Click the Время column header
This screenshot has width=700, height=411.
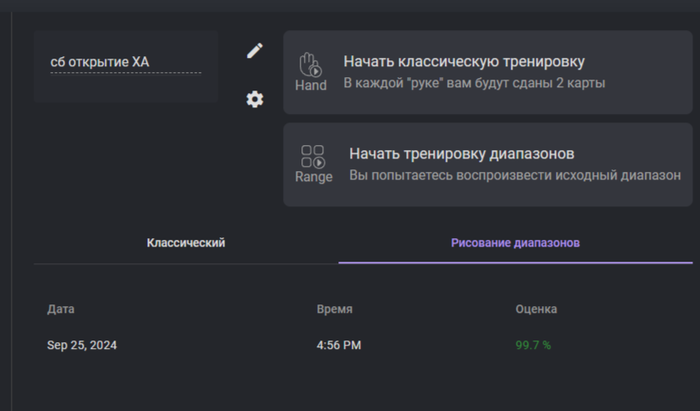(x=334, y=309)
